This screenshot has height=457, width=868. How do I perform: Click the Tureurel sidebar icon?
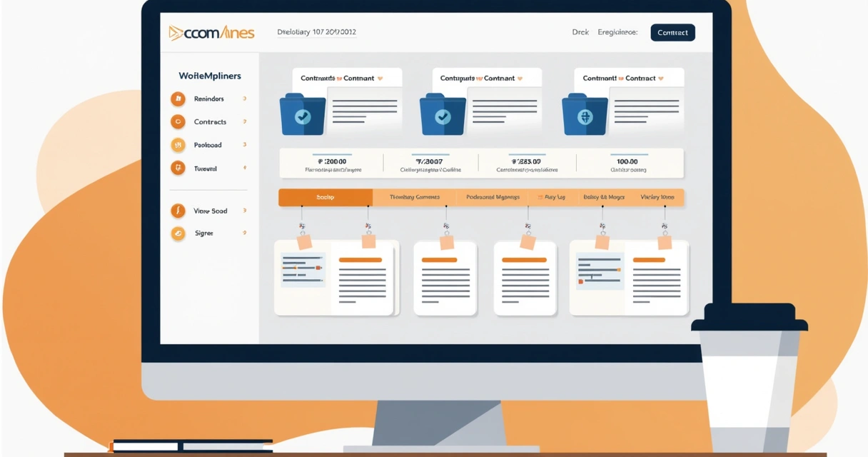click(178, 169)
